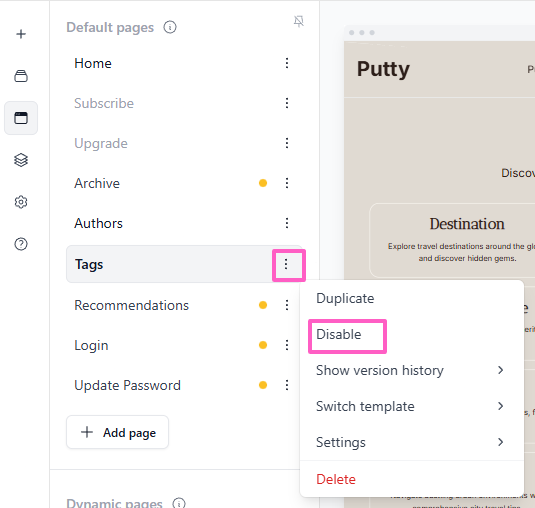Viewport: 535px width, 508px height.
Task: Open the layers icon in the sidebar
Action: (x=21, y=160)
